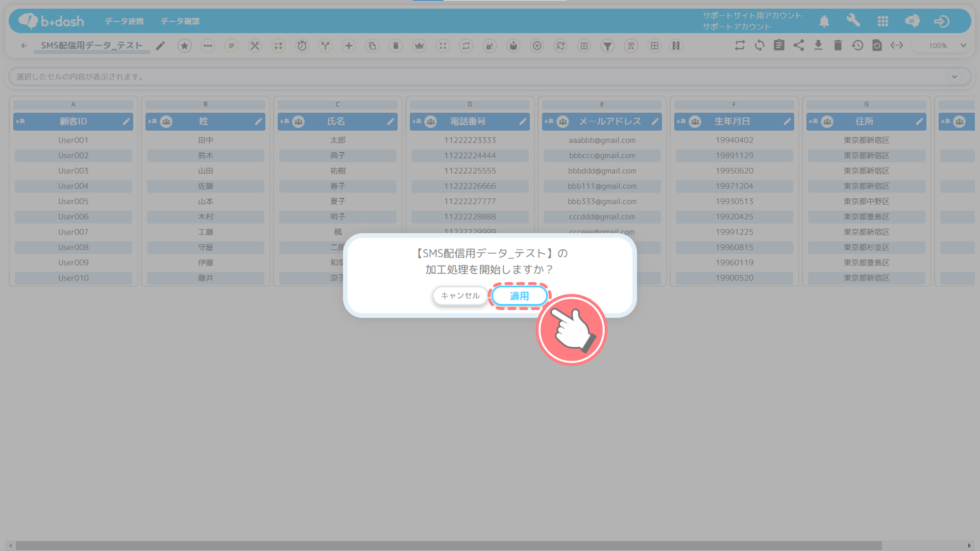Image resolution: width=980 pixels, height=551 pixels.
Task: Click the download icon in toolbar
Action: coord(818,46)
